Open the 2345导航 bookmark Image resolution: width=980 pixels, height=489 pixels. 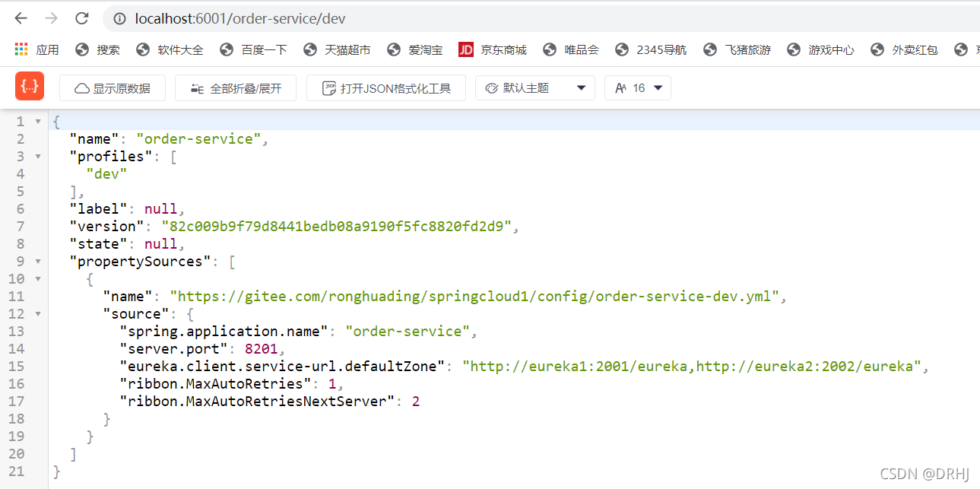(651, 49)
